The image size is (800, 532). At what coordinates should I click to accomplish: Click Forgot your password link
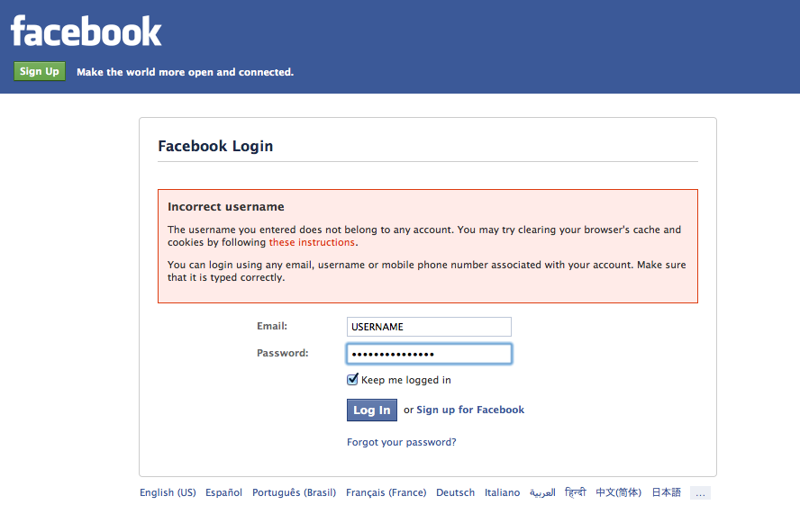[x=402, y=442]
